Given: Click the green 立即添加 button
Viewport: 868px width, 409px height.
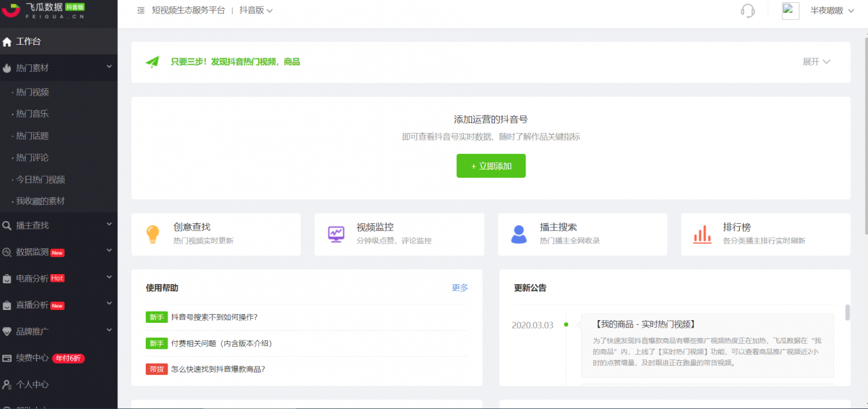Looking at the screenshot, I should pos(491,165).
